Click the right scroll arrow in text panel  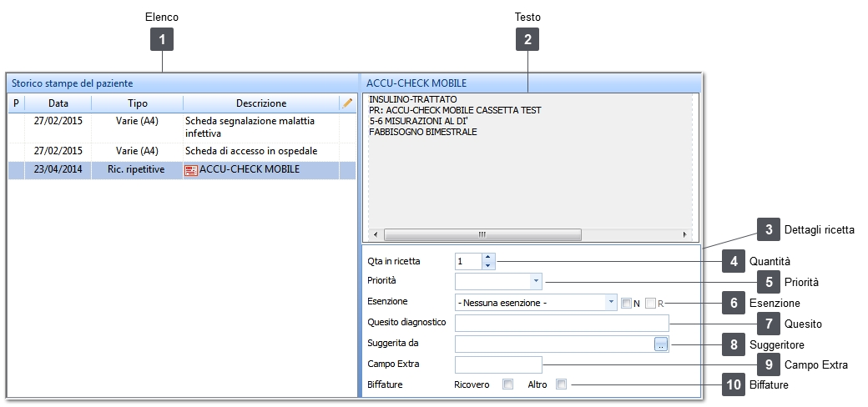[684, 234]
